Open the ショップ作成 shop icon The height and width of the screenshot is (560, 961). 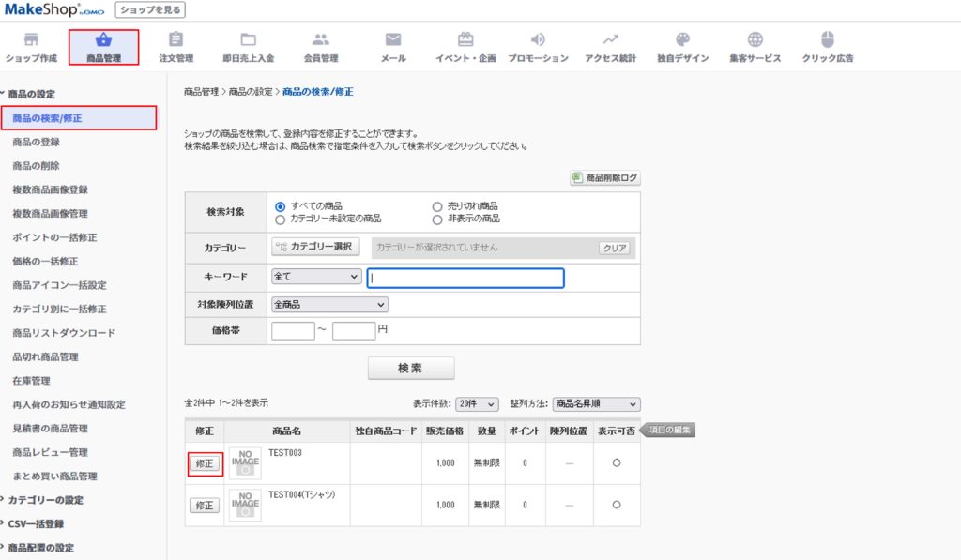tap(31, 39)
